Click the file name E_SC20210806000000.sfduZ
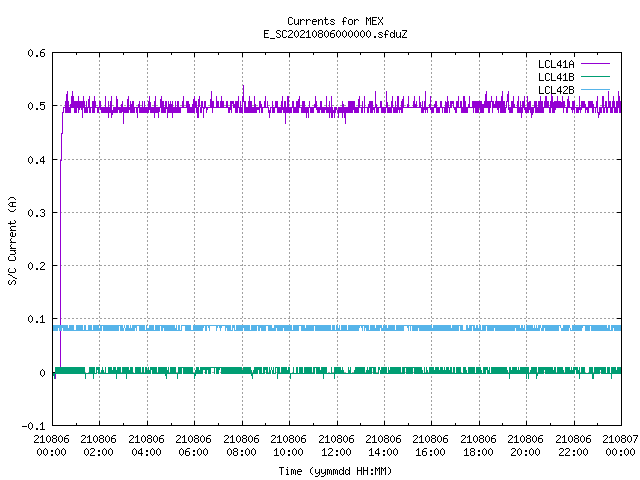The image size is (640, 480). (x=335, y=34)
